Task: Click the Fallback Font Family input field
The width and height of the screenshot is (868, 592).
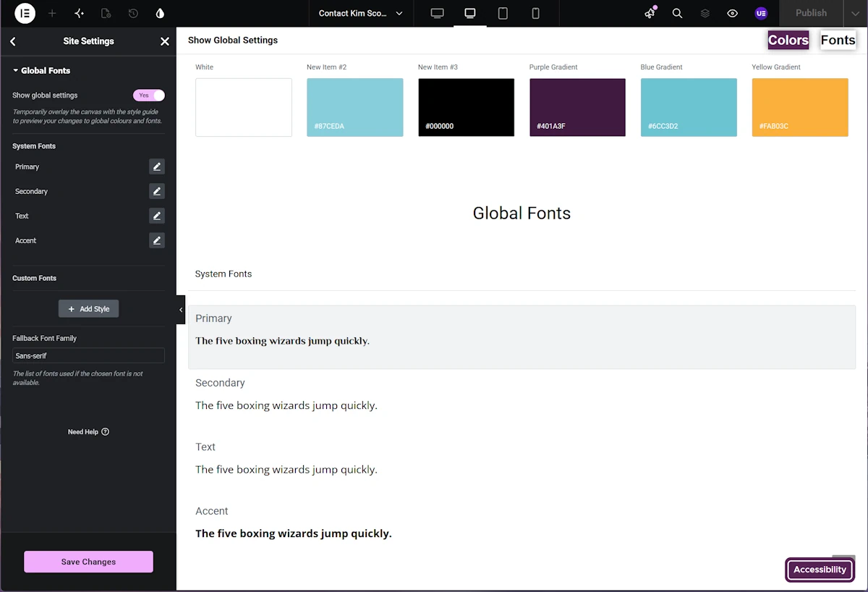Action: click(88, 355)
